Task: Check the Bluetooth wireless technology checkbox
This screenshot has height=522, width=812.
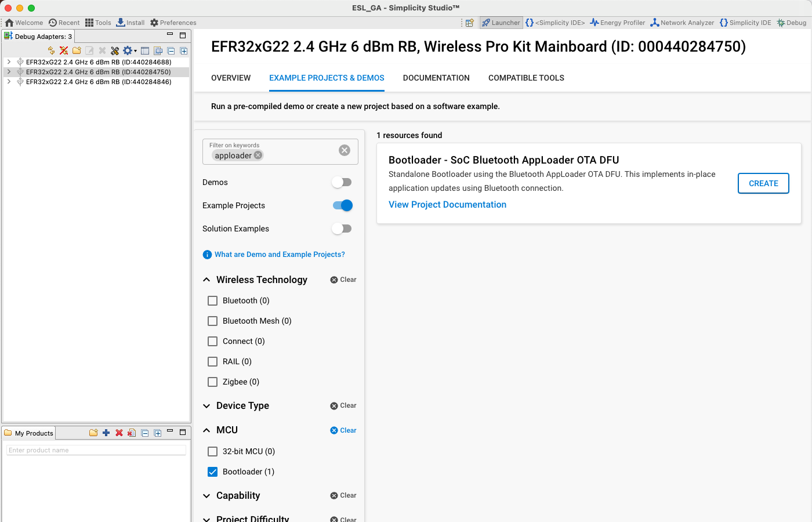Action: click(212, 300)
